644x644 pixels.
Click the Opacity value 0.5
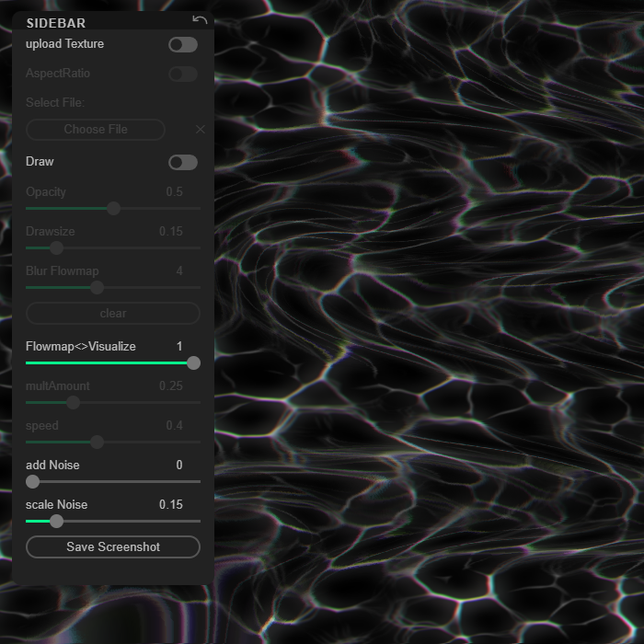[x=174, y=191]
